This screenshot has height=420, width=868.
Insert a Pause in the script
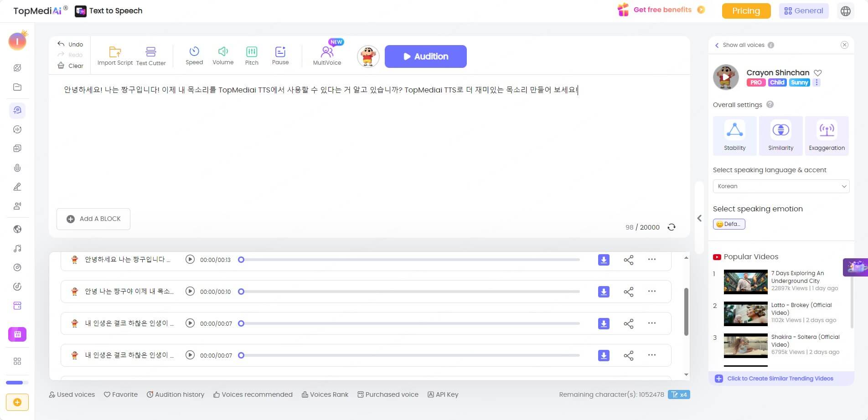pyautogui.click(x=280, y=56)
